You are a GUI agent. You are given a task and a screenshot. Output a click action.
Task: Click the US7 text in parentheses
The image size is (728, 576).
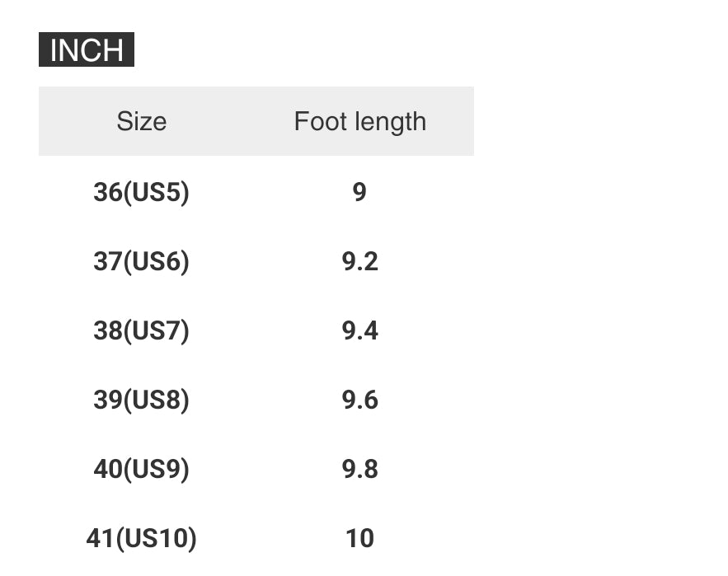(x=156, y=330)
